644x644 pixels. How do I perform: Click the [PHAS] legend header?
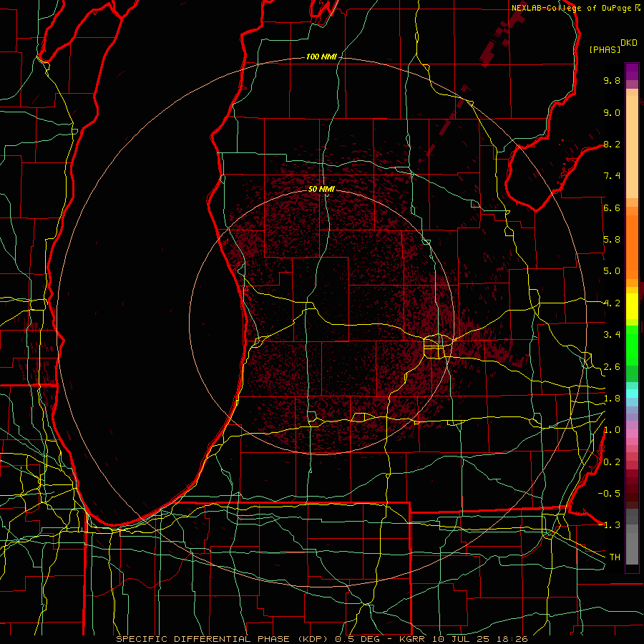click(x=605, y=49)
